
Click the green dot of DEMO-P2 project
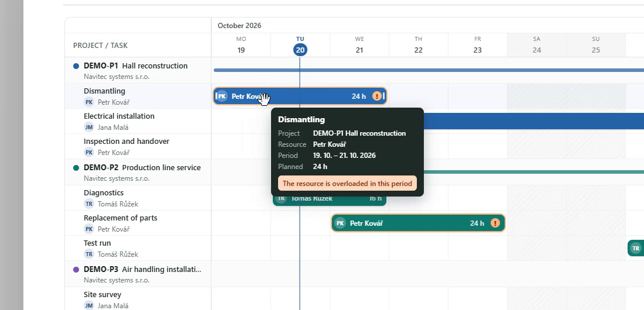click(x=76, y=167)
